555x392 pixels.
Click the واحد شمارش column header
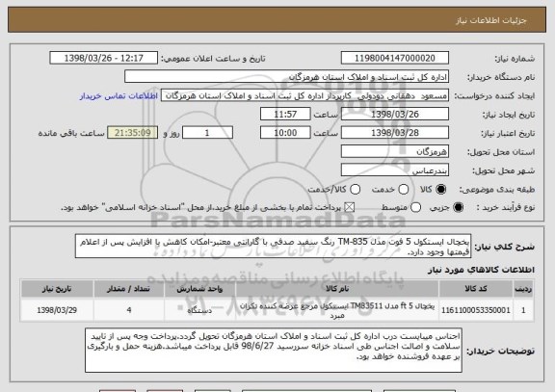pyautogui.click(x=199, y=289)
